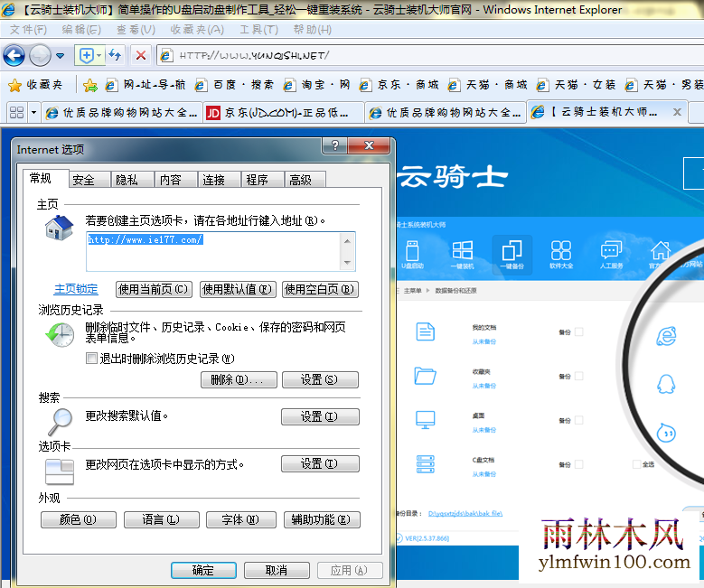
Task: Switch to first 优质品牌购物网站大全 tab
Action: 122,112
